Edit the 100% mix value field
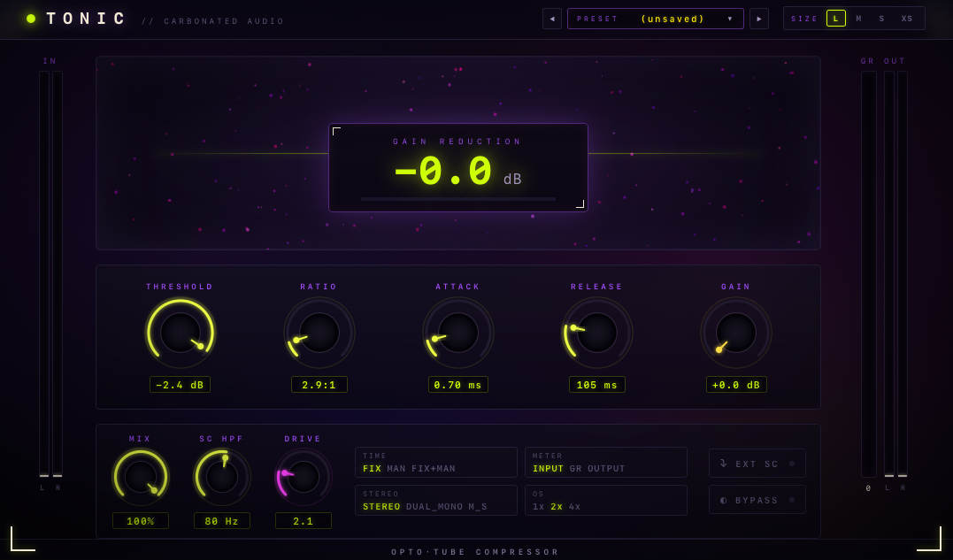 [x=141, y=521]
